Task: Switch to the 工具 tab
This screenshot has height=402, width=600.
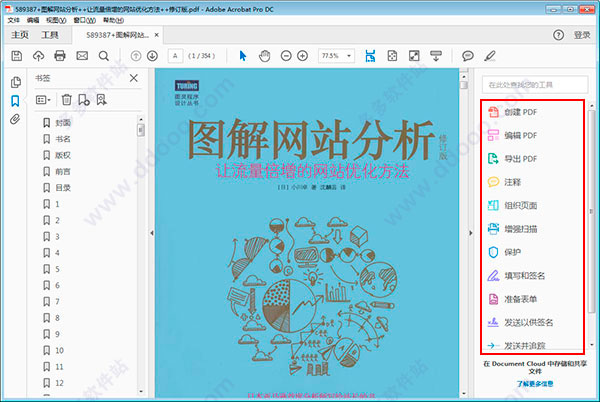Action: (x=50, y=35)
